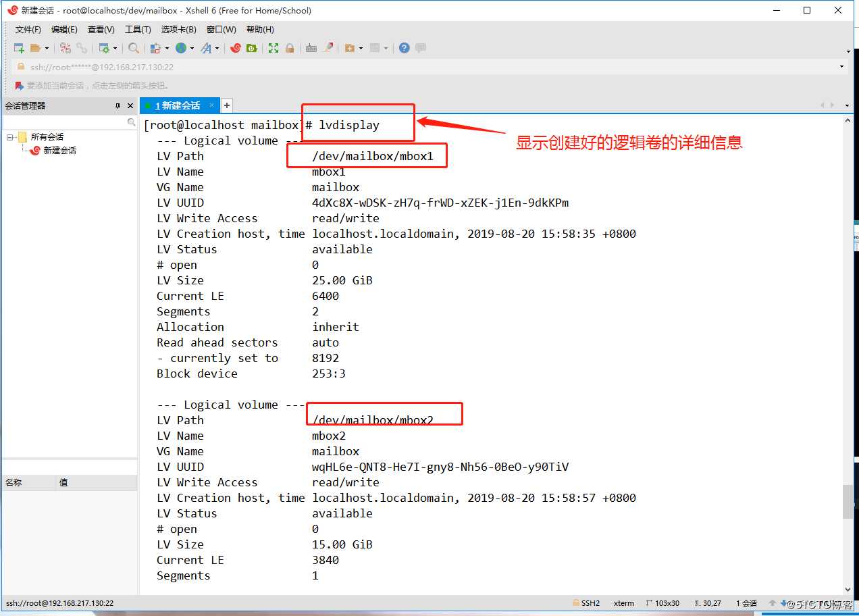Click the lock icon on the toolbar
Viewport: 859px width, 616px height.
(288, 48)
